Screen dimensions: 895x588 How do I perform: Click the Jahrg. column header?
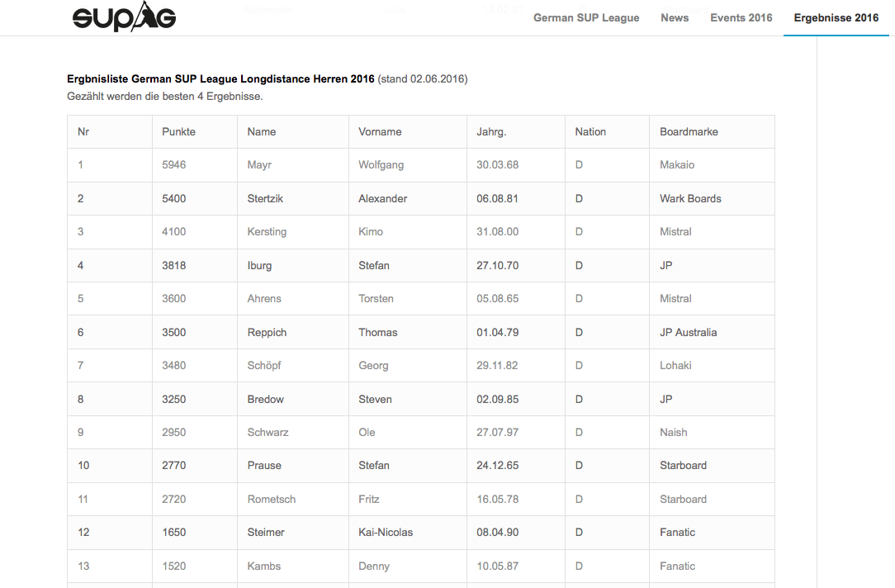[491, 131]
